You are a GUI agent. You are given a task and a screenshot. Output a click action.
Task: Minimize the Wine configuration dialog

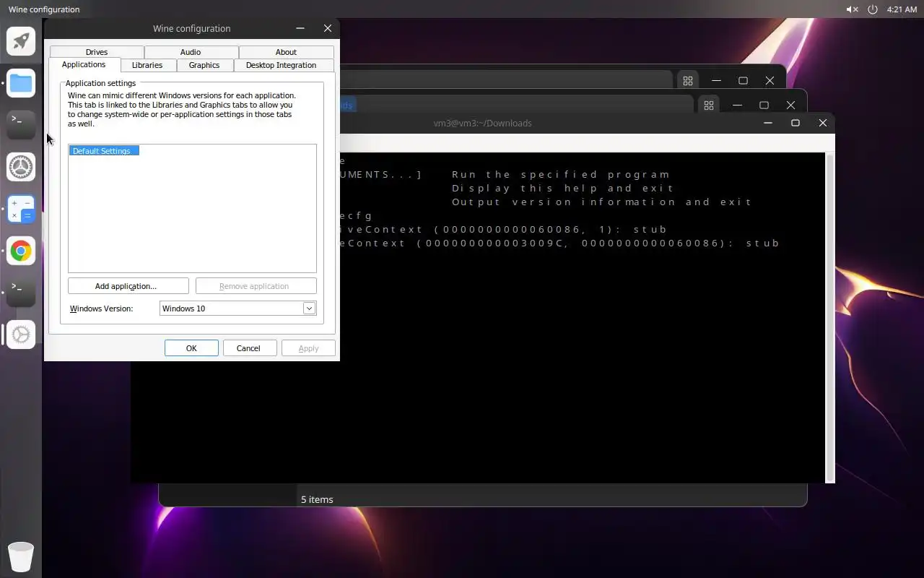tap(300, 28)
